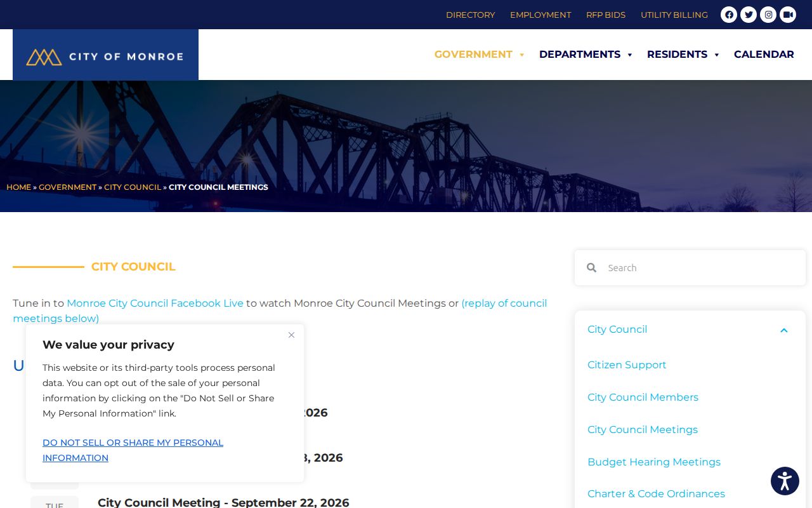Open the Utility Billing link

click(674, 15)
